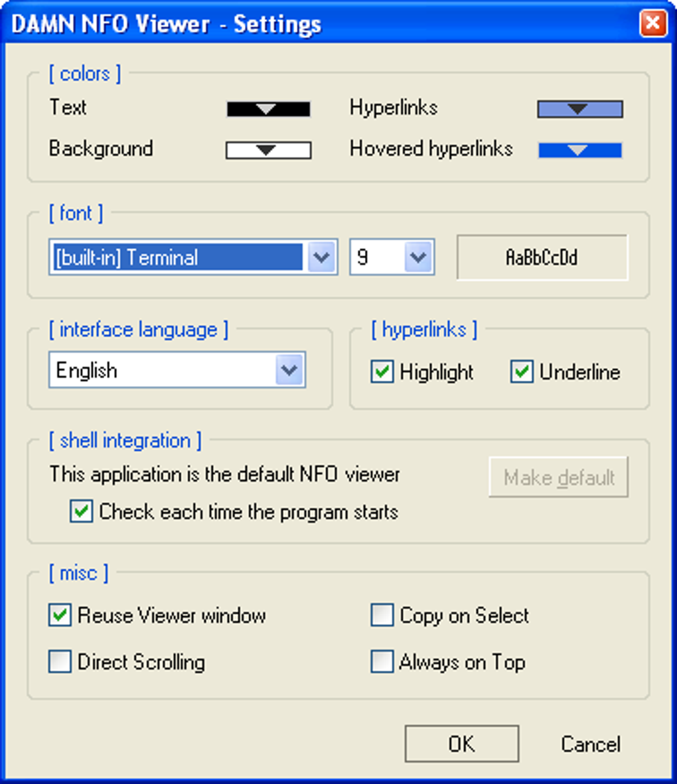Uncheck Check each time the program starts
Screen dimensions: 677x784
(x=81, y=511)
